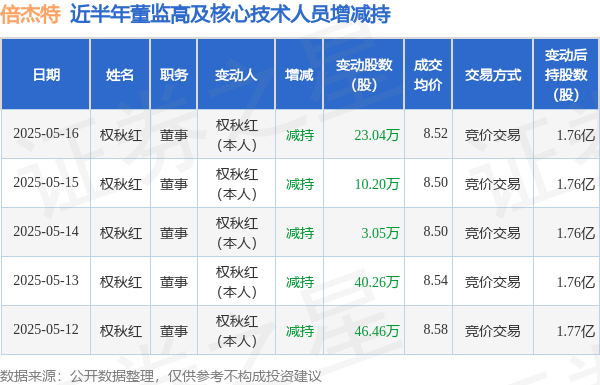This screenshot has height=385, width=600.
Task: Click the 增减 column header
Action: click(299, 75)
